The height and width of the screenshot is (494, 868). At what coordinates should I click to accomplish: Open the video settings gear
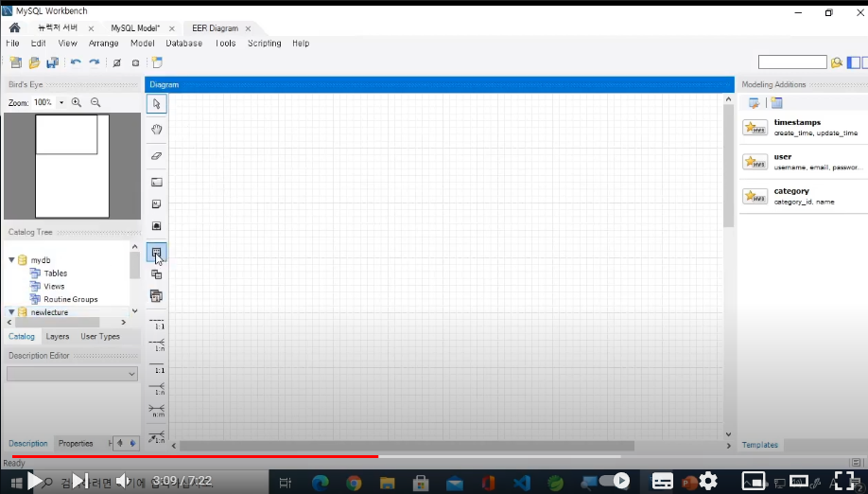click(x=708, y=481)
